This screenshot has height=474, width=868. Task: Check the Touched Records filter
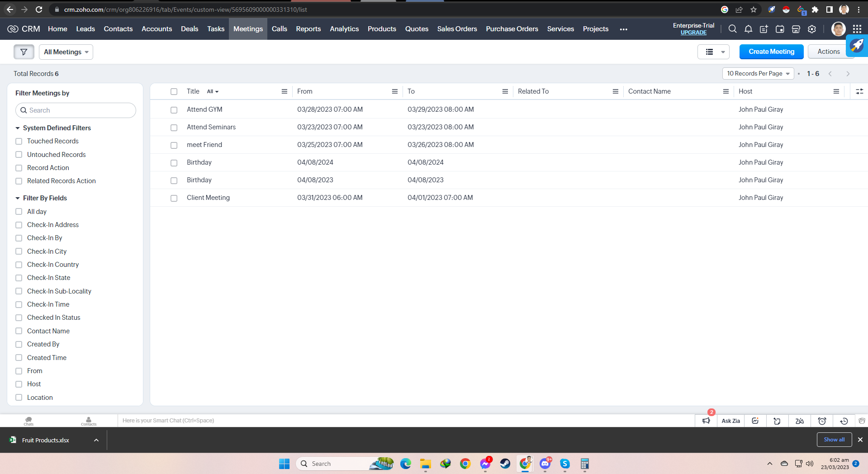19,142
